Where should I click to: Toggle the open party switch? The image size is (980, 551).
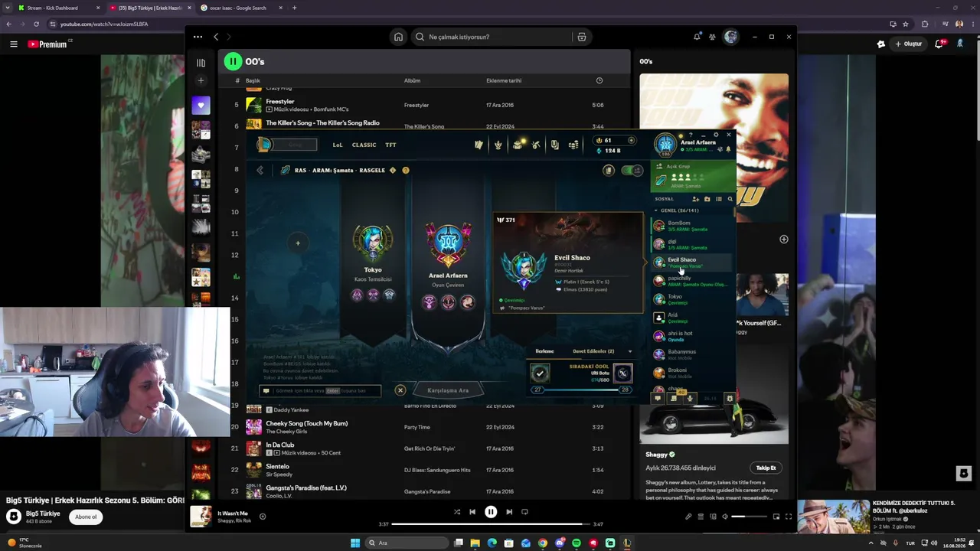coord(632,170)
